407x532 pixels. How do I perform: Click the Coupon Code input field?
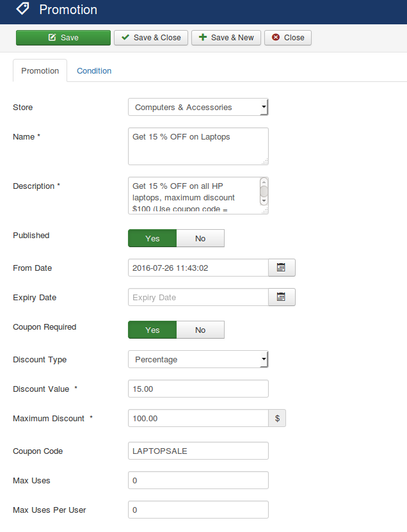pyautogui.click(x=198, y=451)
